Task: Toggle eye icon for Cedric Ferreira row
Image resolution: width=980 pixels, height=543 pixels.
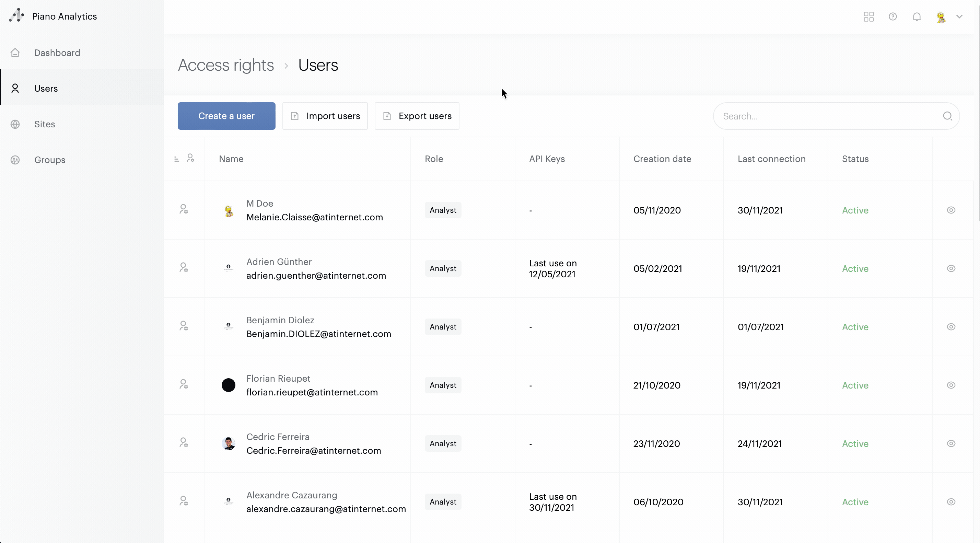Action: [951, 444]
